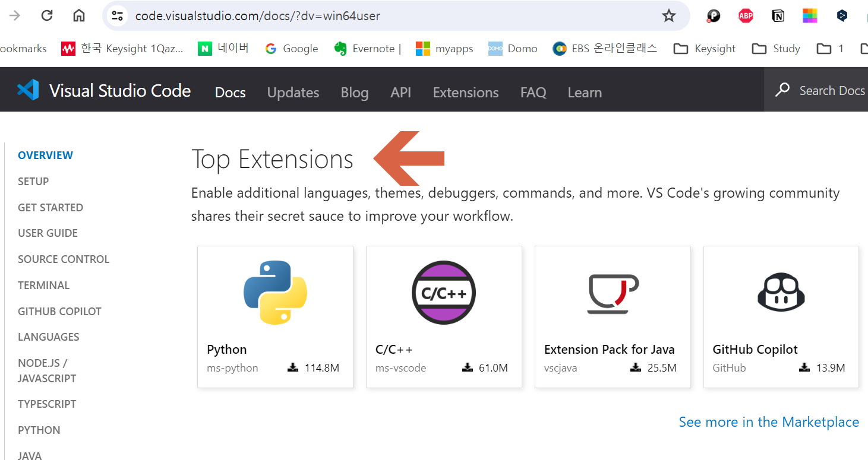Screen dimensions: 868x460
Task: Bookmark this page with the star icon
Action: click(669, 16)
